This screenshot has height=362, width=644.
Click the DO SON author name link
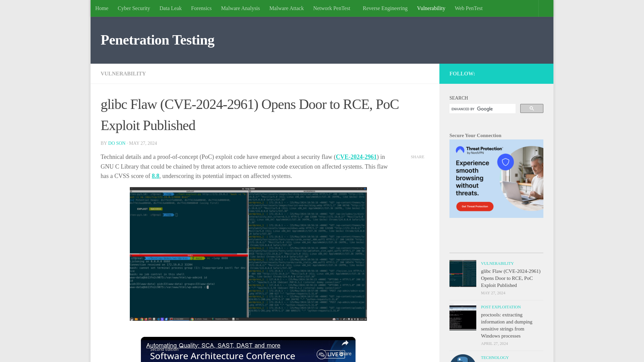click(x=117, y=143)
